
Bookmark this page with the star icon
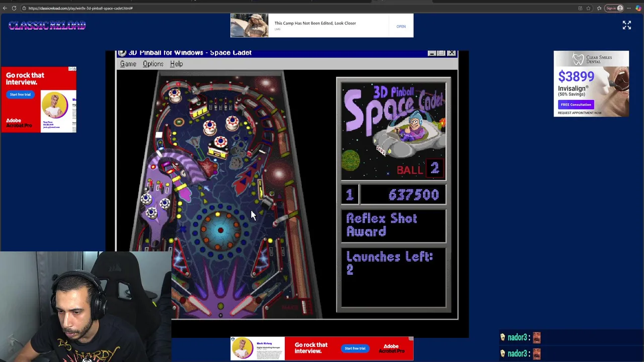(588, 8)
